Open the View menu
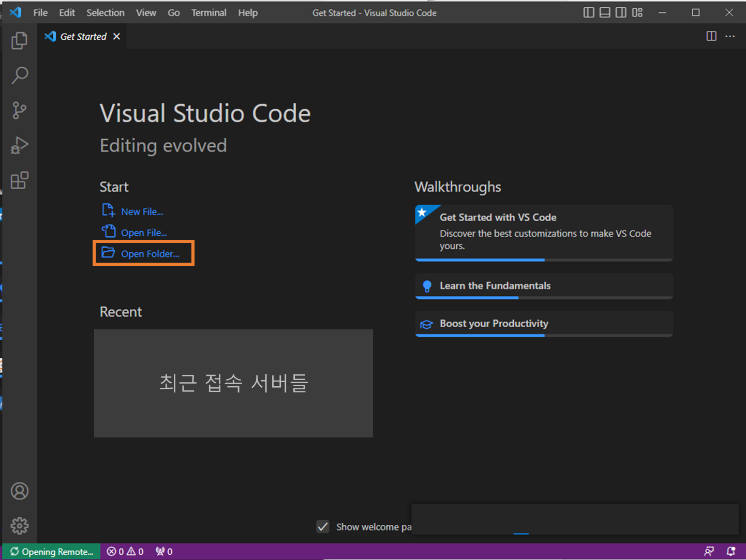This screenshot has width=746, height=560. 146,12
